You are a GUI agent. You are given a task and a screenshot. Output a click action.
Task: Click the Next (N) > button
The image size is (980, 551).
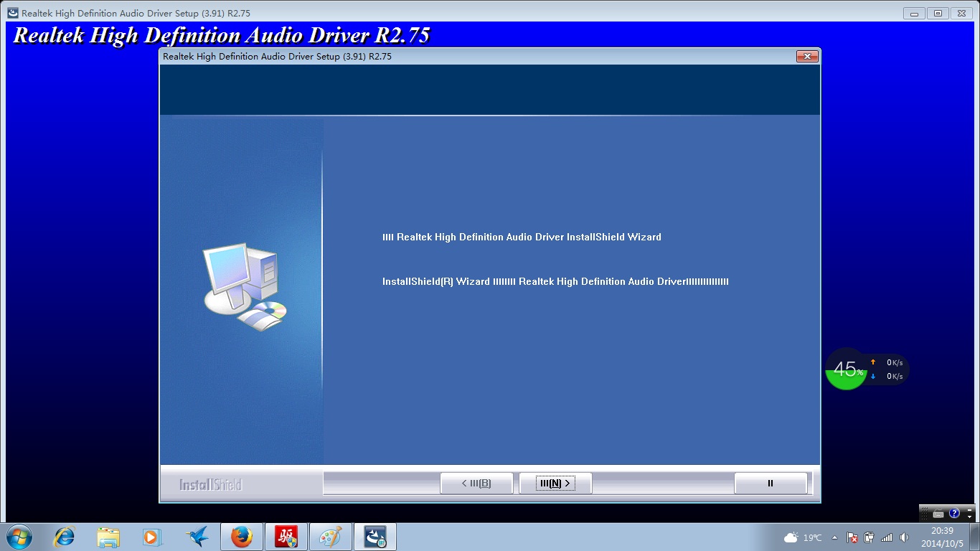(555, 484)
